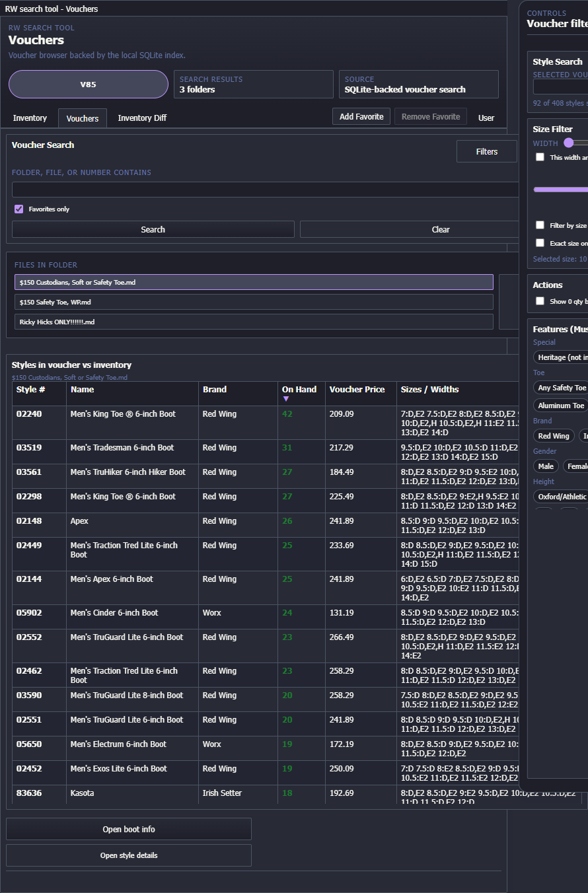Click Open boot info button

pyautogui.click(x=129, y=829)
